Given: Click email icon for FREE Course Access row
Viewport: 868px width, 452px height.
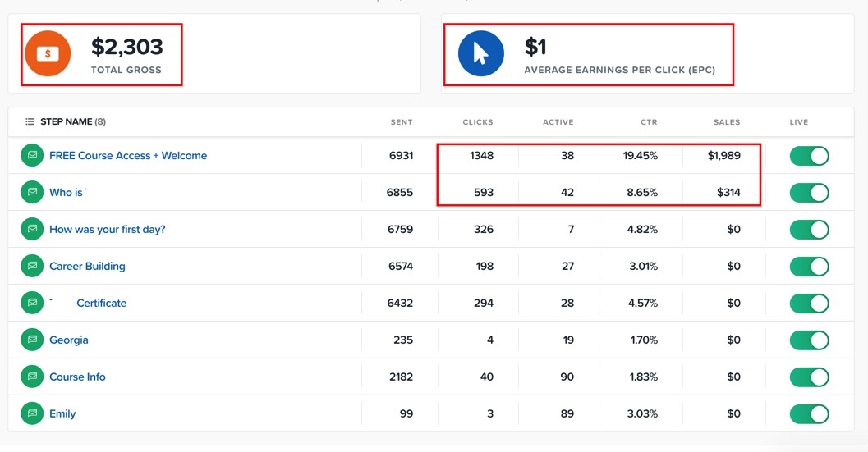Looking at the screenshot, I should point(32,156).
